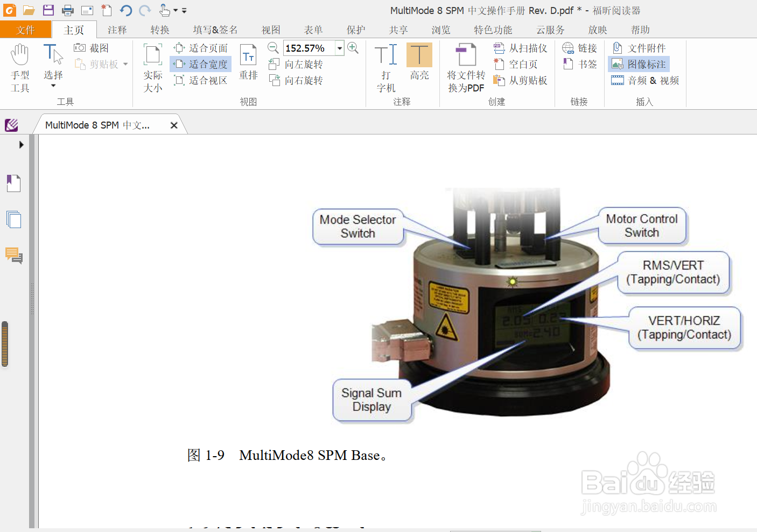
Task: Toggle 适合宽度 fit width view
Action: 201,65
